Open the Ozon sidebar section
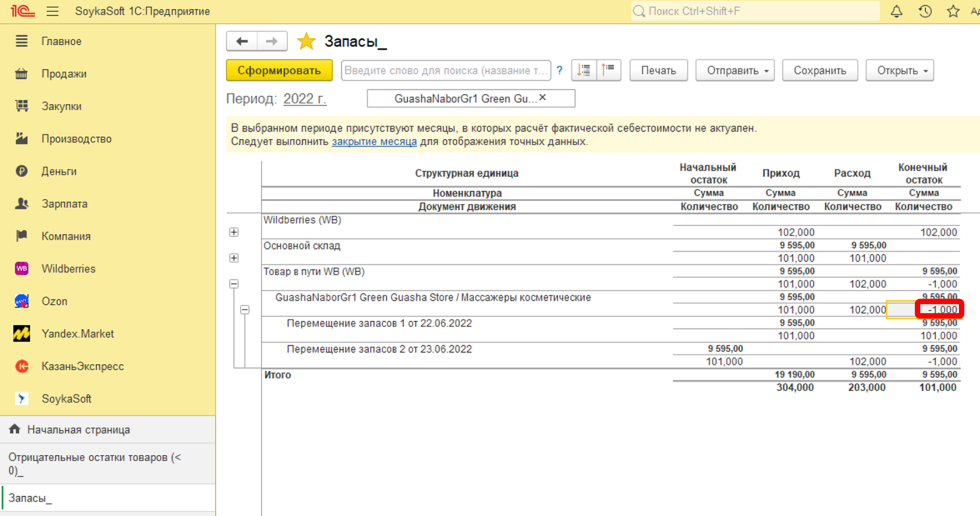 (x=54, y=301)
